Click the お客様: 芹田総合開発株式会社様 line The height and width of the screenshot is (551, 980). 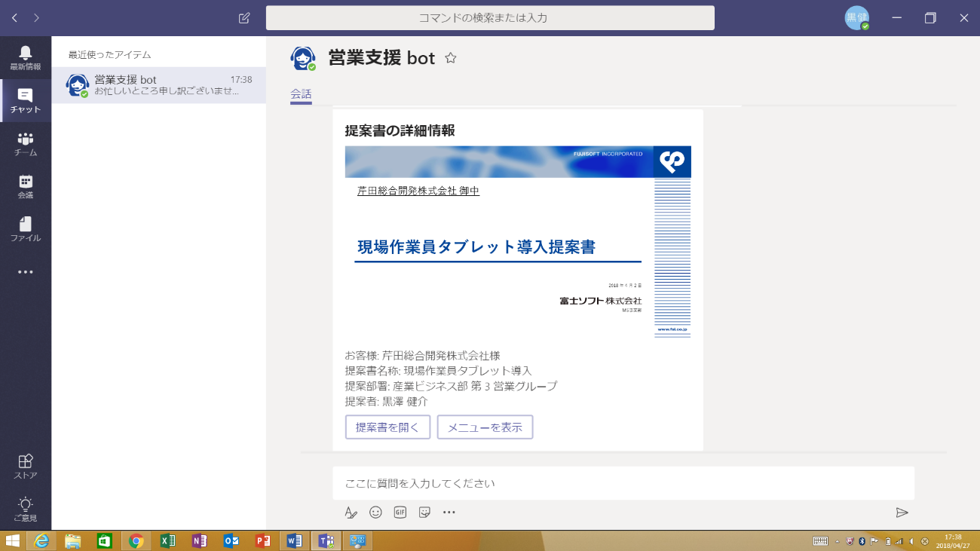click(422, 356)
